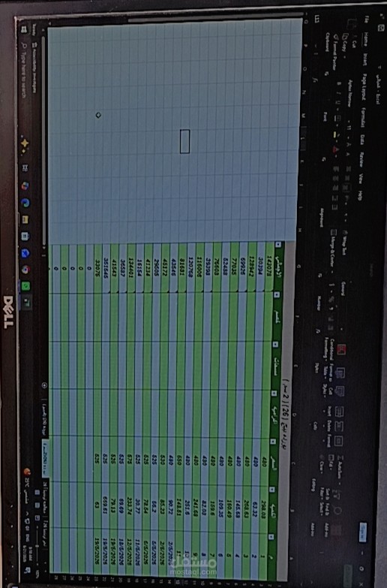The height and width of the screenshot is (588, 387).
Task: Open the View tab
Action: pos(361,179)
